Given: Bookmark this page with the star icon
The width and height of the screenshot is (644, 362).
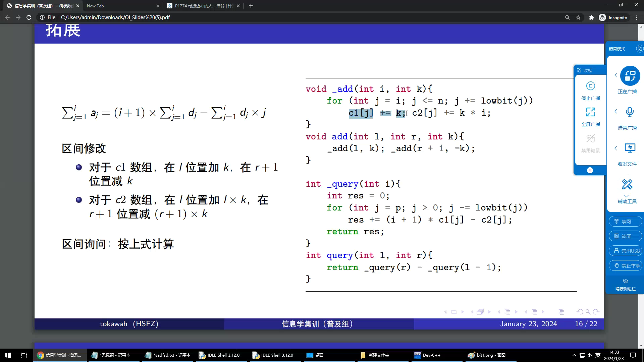Looking at the screenshot, I should pyautogui.click(x=578, y=17).
